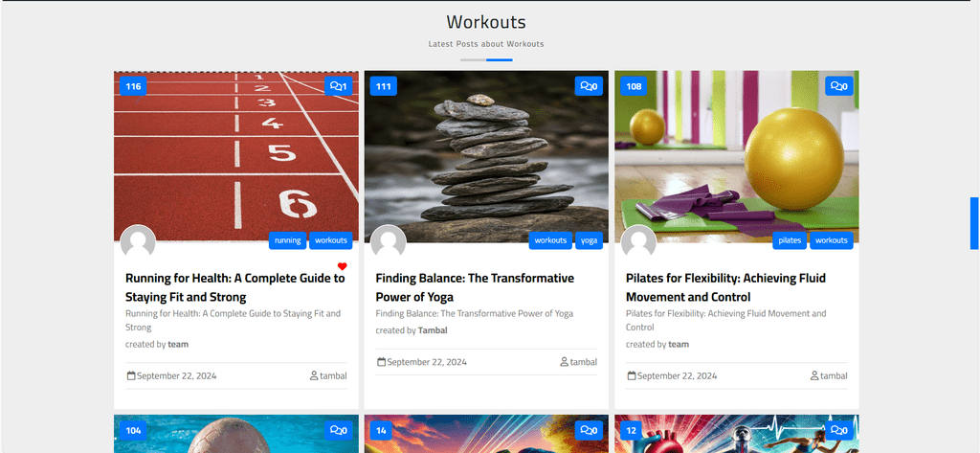Click calendar icon on Finding Balance card
Viewport: 980px width, 453px height.
click(381, 362)
